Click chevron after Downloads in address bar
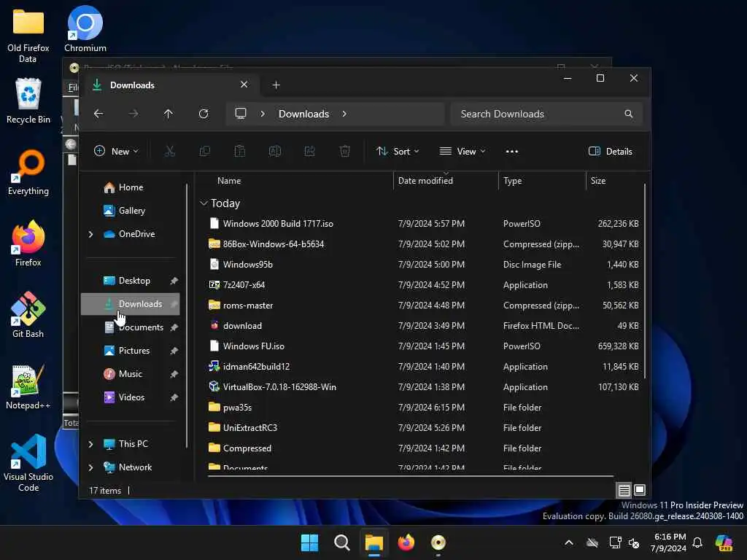The width and height of the screenshot is (747, 560). 344,114
